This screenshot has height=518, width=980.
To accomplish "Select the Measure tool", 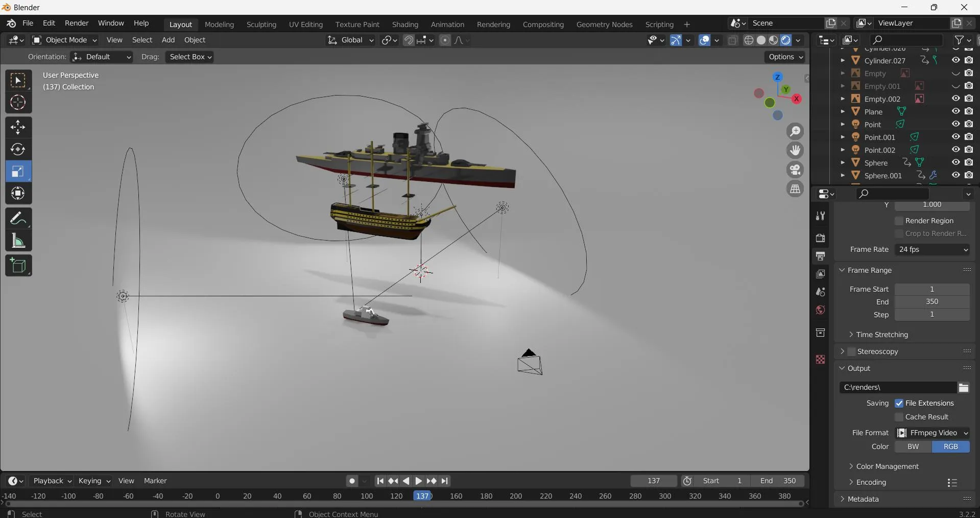I will click(18, 241).
